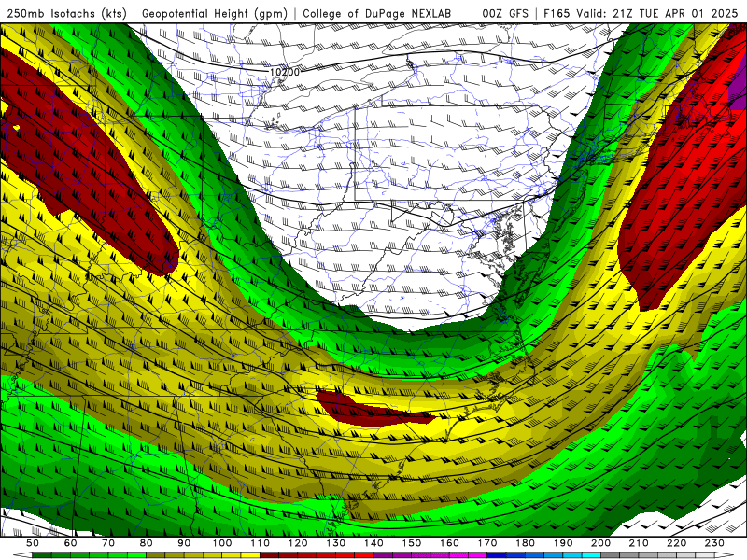Click the "250mb Isotachs (kts)" title text
This screenshot has height=560, width=747.
[67, 14]
